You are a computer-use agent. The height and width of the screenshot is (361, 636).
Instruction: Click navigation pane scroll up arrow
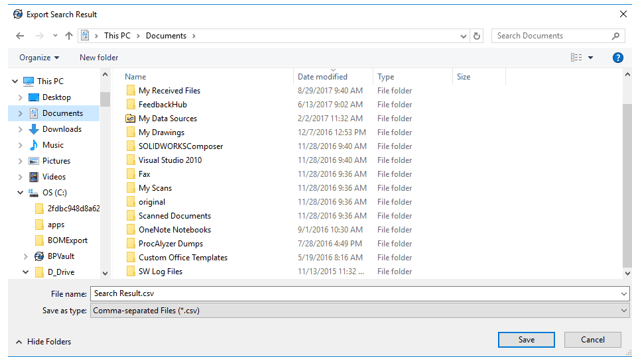105,75
